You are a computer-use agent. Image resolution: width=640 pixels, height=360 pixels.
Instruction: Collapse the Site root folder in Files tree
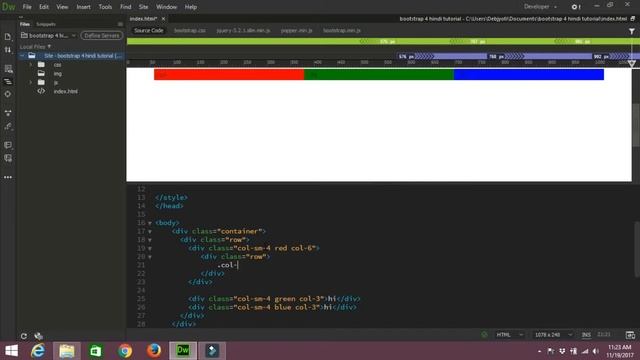tap(22, 56)
